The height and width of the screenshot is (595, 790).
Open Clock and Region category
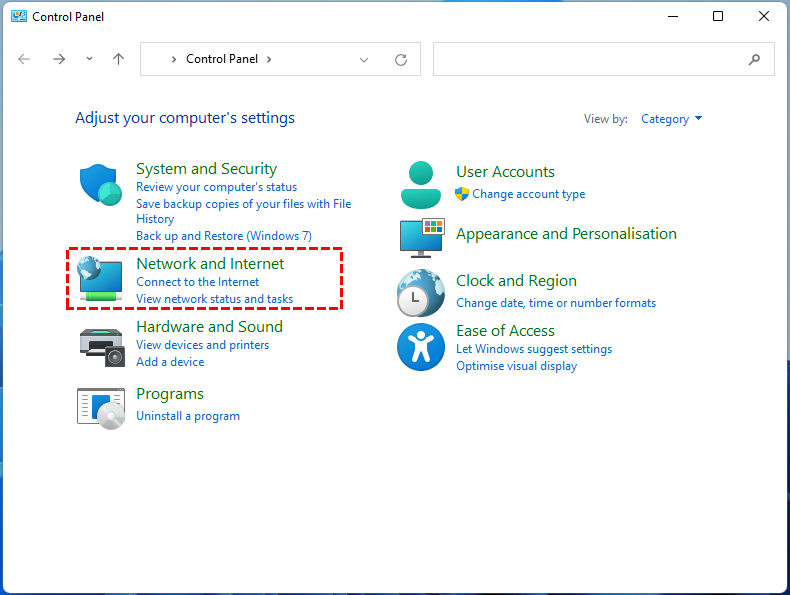point(516,281)
